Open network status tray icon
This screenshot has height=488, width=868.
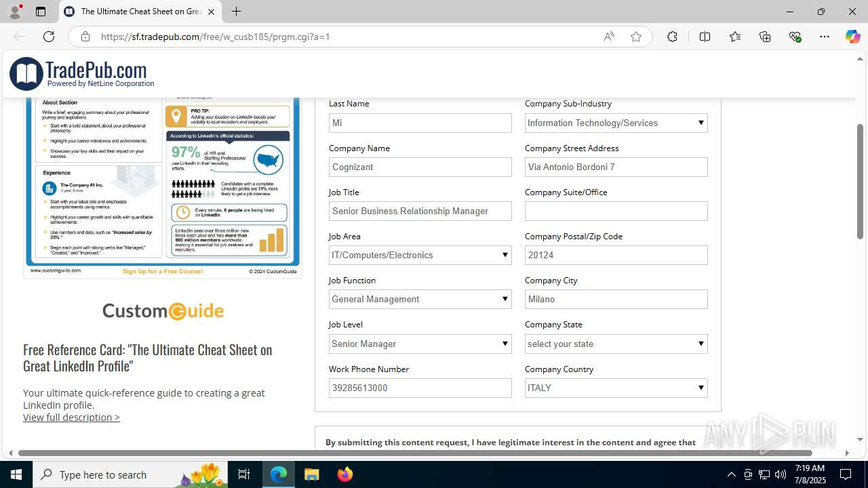click(x=764, y=474)
